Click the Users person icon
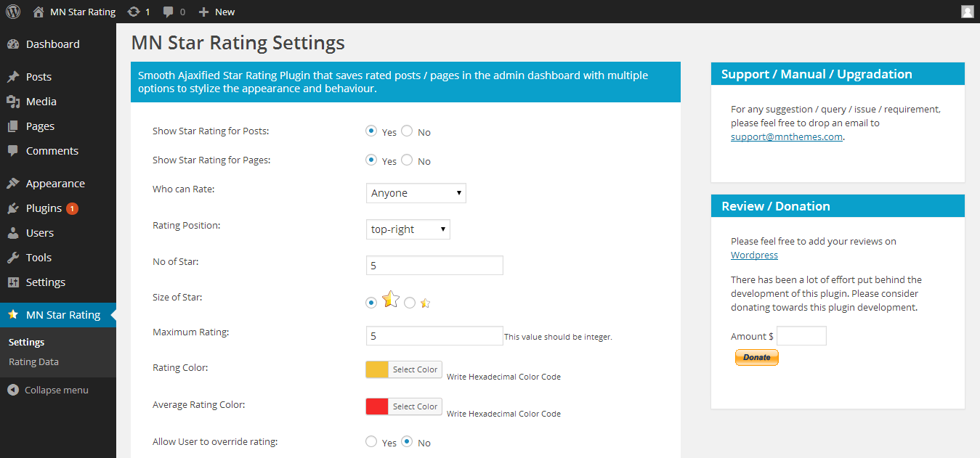The height and width of the screenshot is (458, 980). click(13, 233)
